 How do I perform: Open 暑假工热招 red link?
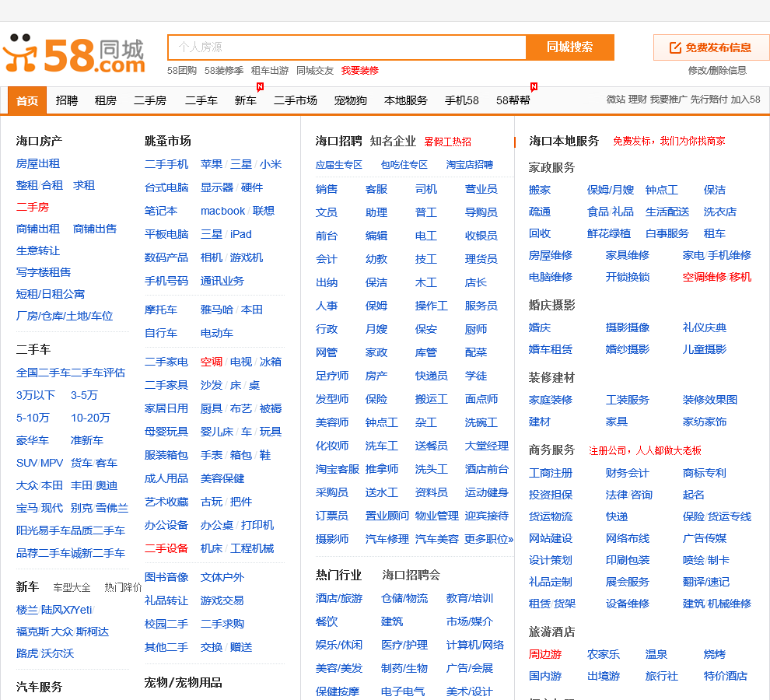click(x=447, y=142)
